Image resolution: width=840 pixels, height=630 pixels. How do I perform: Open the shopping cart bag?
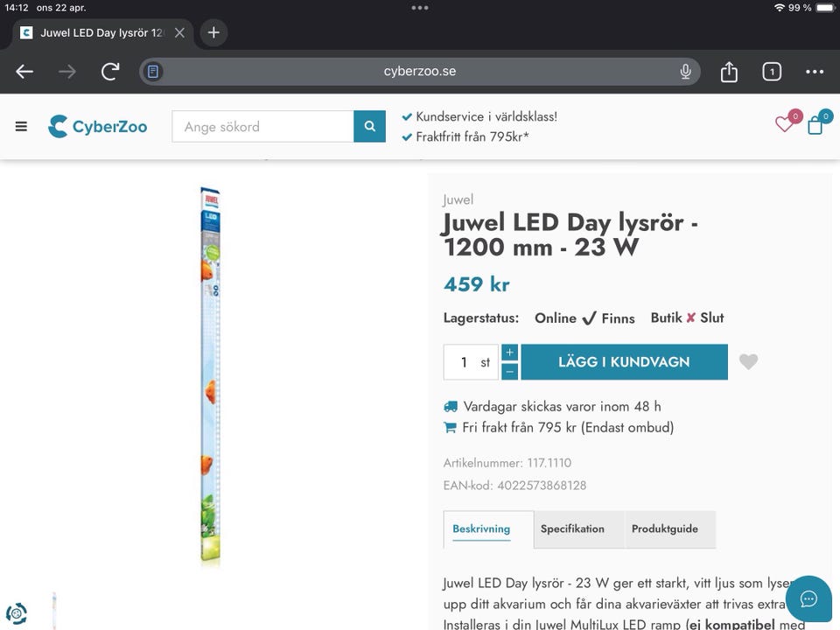[x=815, y=125]
